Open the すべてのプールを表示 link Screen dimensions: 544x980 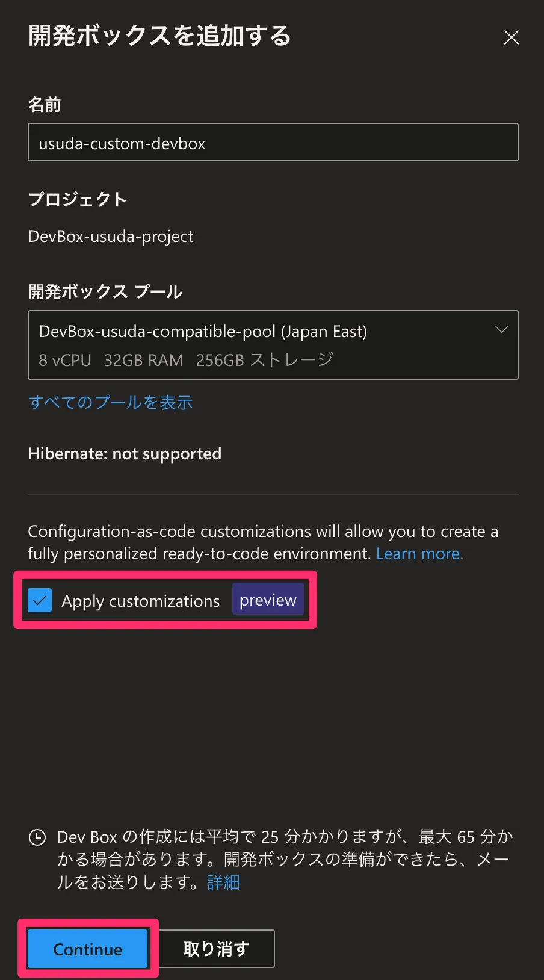[110, 402]
